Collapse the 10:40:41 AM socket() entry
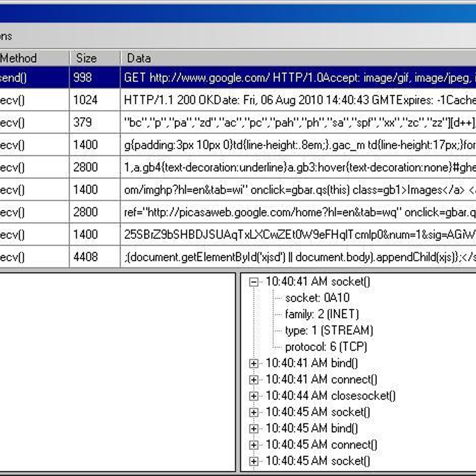The height and width of the screenshot is (476, 476). click(253, 282)
